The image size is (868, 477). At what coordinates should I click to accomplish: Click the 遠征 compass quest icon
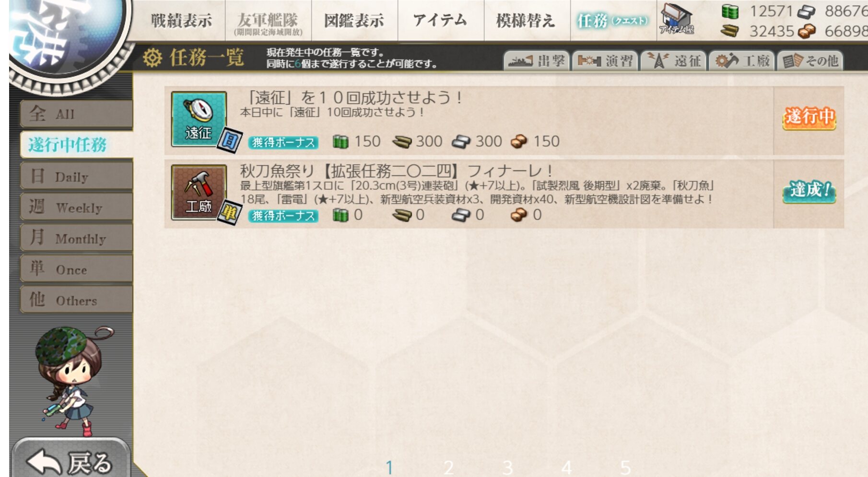199,119
